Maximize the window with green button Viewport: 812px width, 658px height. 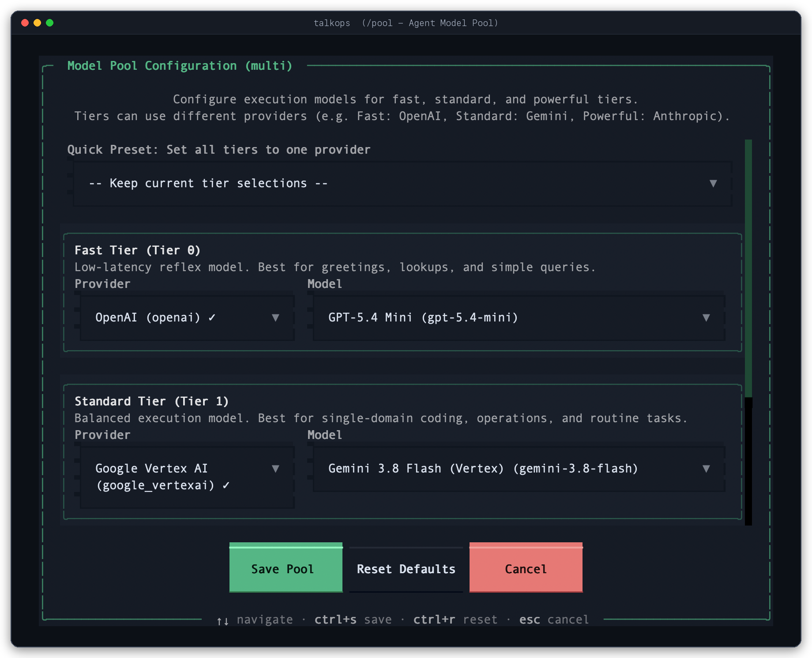(50, 23)
